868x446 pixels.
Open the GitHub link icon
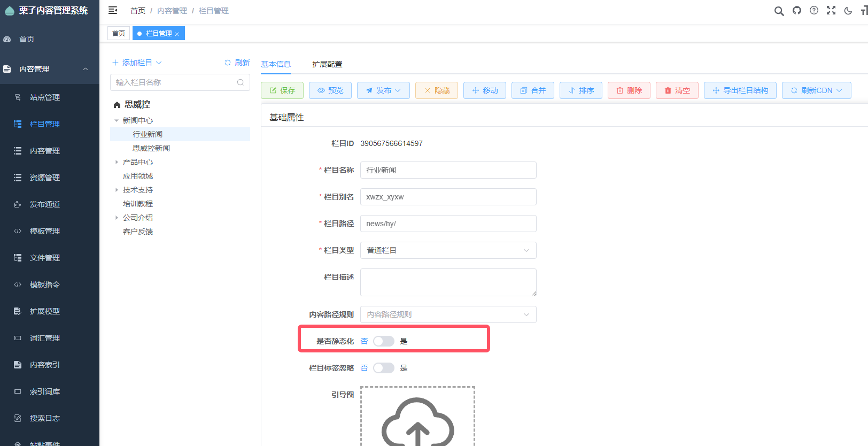797,11
